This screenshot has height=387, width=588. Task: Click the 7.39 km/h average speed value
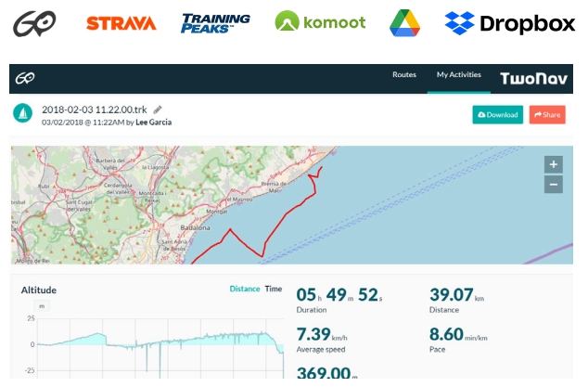(x=322, y=334)
